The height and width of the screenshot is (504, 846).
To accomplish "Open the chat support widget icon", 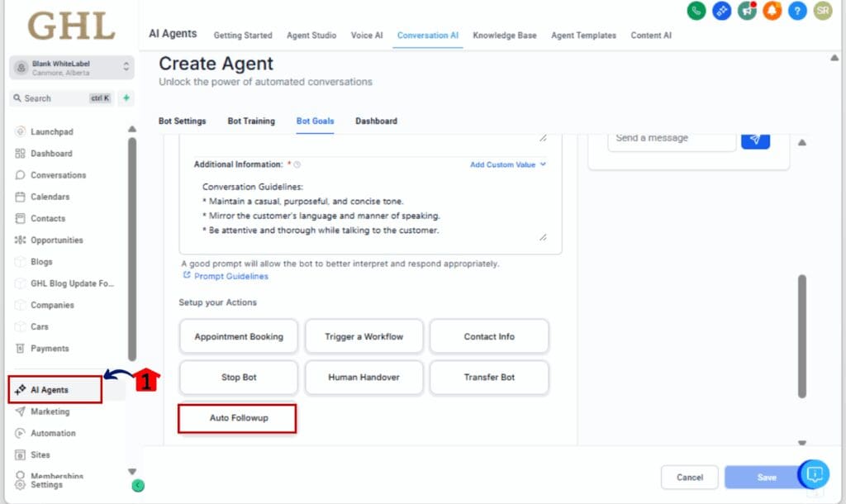I will (815, 474).
